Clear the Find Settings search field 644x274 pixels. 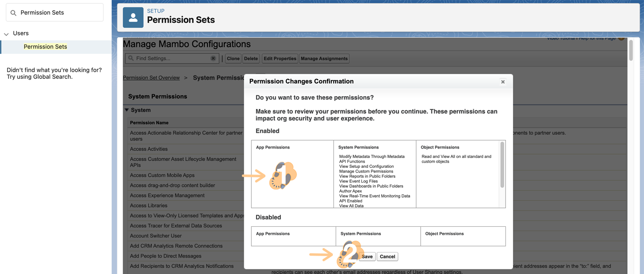click(x=213, y=58)
